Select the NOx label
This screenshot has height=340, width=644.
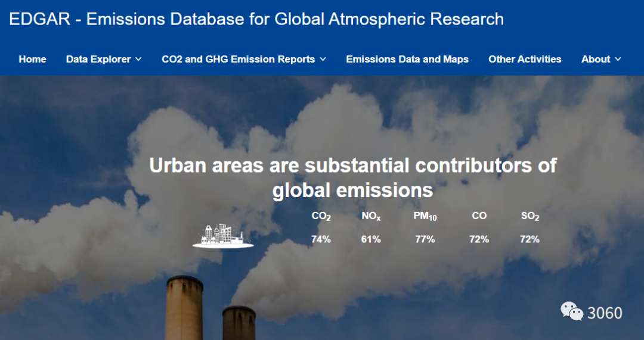[x=371, y=216]
